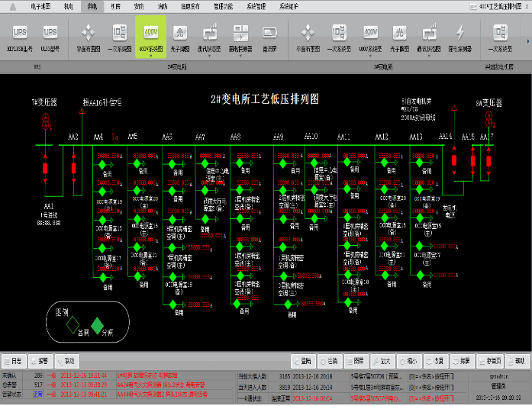532x406 pixels.
Task: Toggle the AA4 OCC电源室19 breaker diamond
Action: [x=102, y=192]
